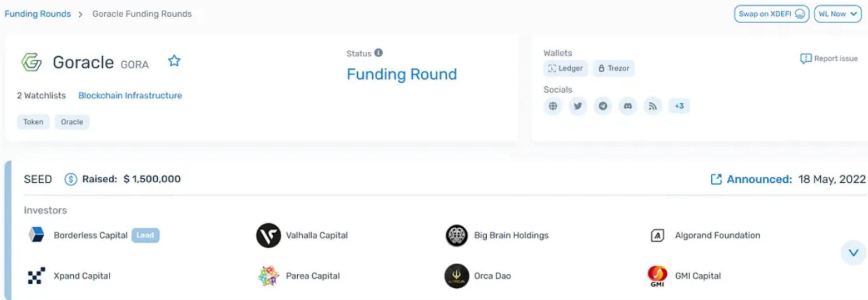Click the Borderless Capital logo

tap(36, 235)
